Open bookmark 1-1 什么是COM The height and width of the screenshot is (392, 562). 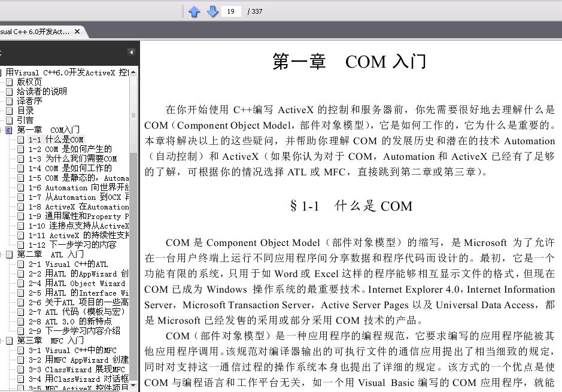[56, 140]
